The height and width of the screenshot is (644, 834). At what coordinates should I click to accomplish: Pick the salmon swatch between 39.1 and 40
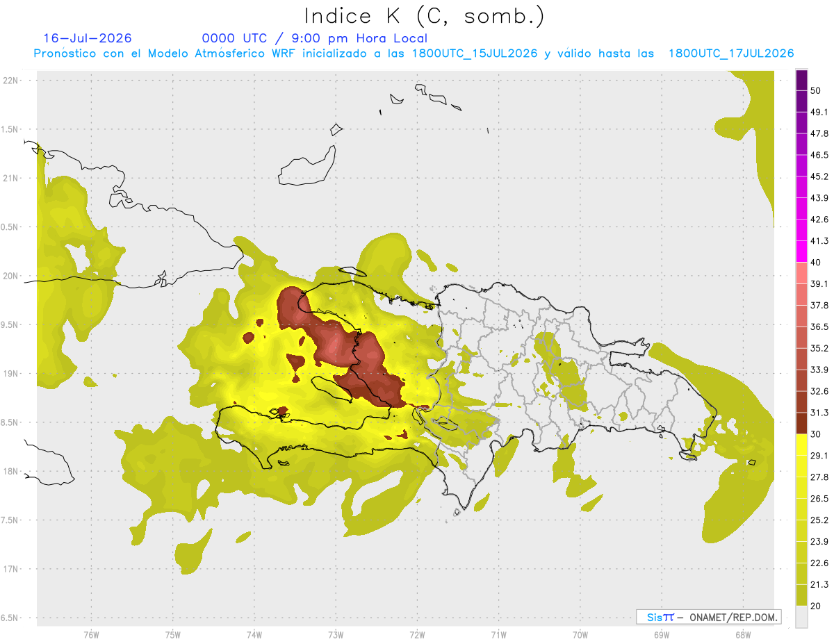pos(801,273)
